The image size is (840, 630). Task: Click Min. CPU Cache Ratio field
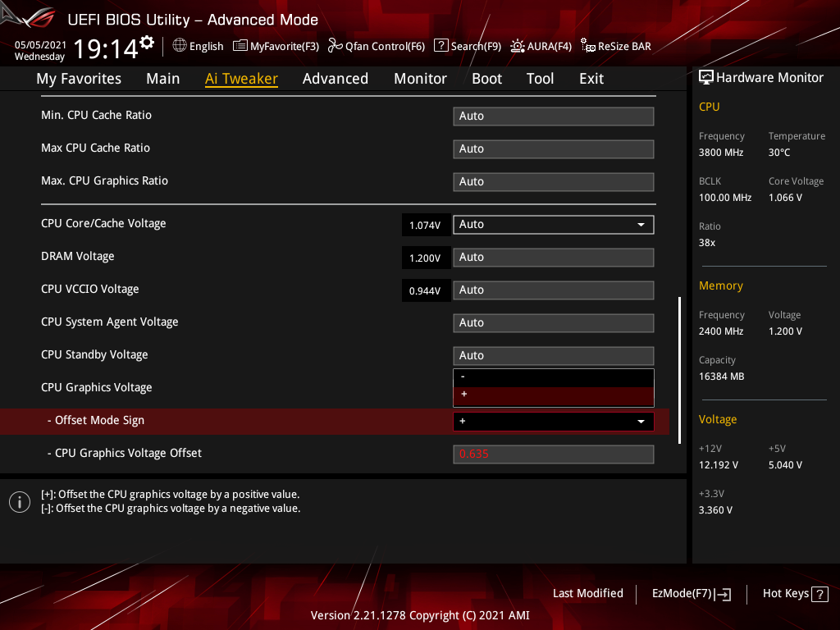[x=554, y=116]
